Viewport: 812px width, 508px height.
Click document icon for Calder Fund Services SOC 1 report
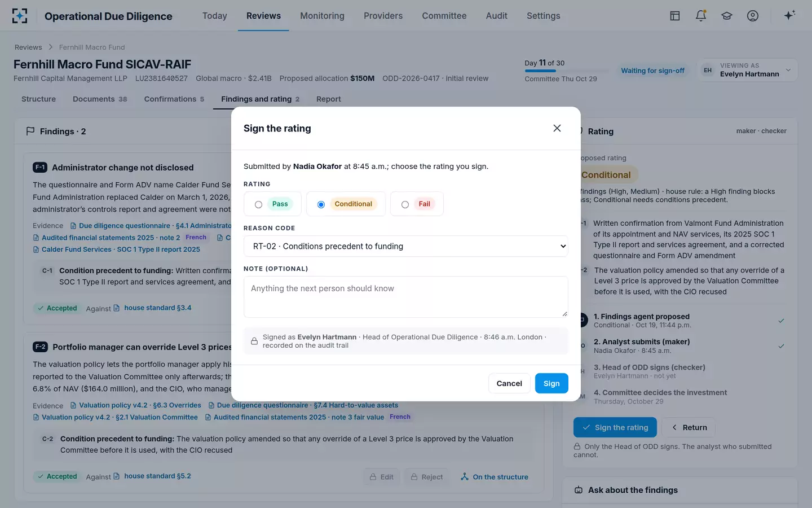[x=36, y=249]
